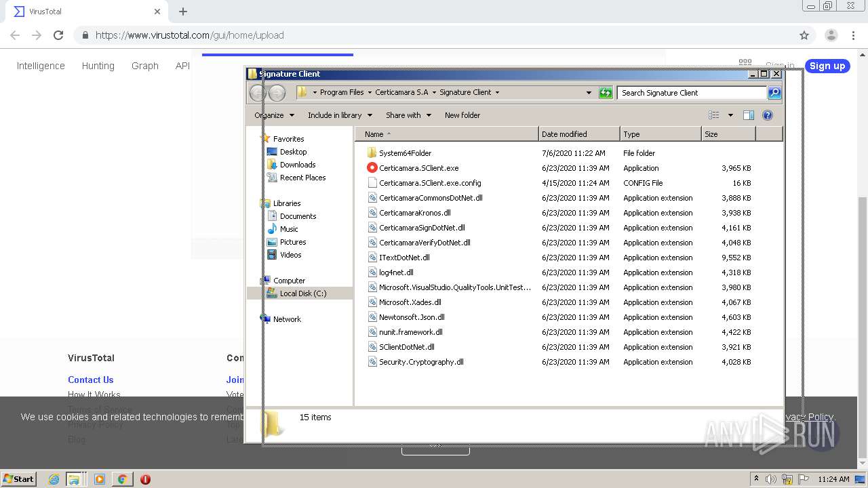Open Hunting menu on VirusTotal
This screenshot has height=488, width=868.
pos(98,66)
